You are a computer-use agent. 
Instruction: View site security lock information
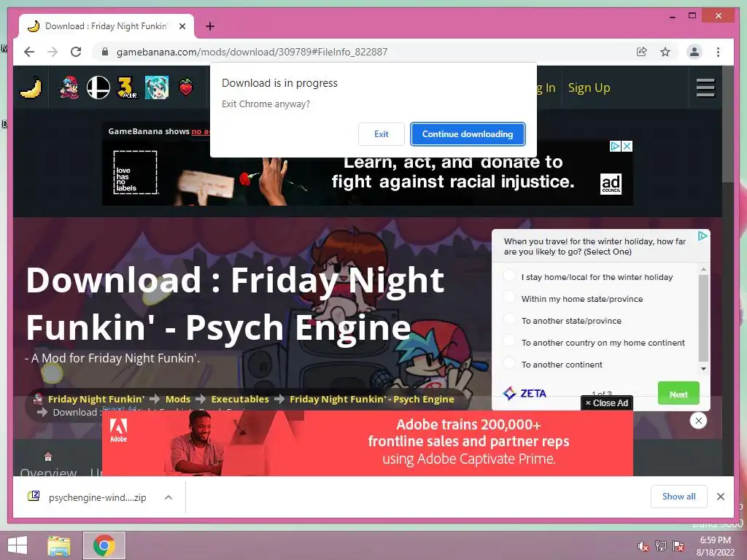[105, 52]
